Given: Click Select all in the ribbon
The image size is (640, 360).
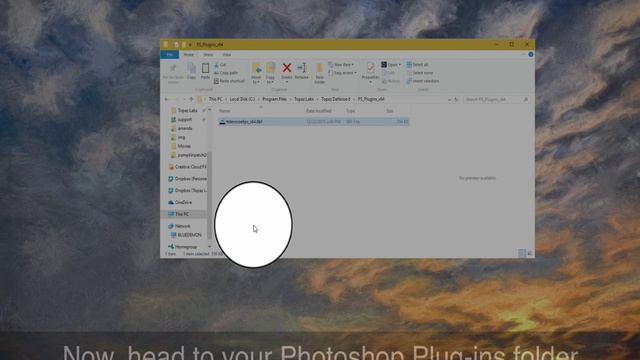Looking at the screenshot, I should (x=417, y=64).
